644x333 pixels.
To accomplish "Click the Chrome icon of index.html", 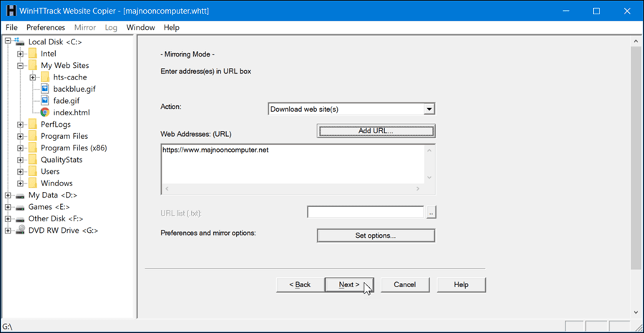I will [x=45, y=112].
